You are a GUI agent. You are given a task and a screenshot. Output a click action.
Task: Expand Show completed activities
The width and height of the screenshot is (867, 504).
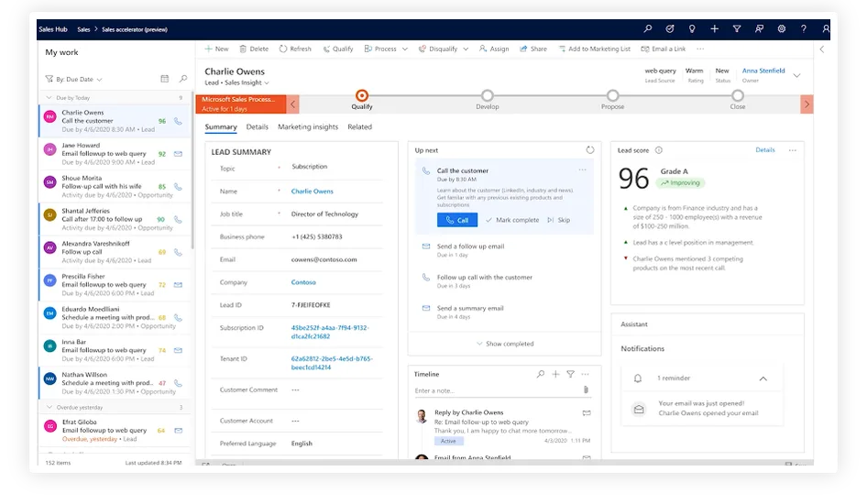pyautogui.click(x=505, y=344)
